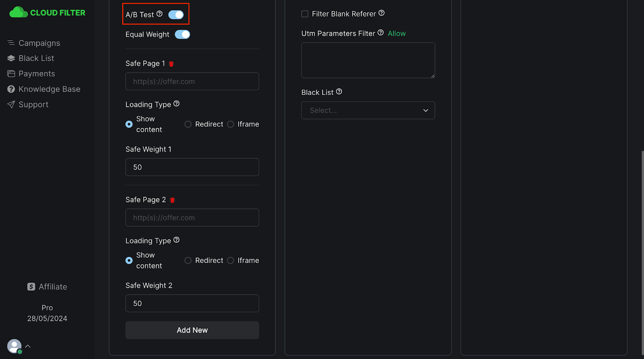This screenshot has width=644, height=359.
Task: Open the Black List select dropdown
Action: click(x=368, y=110)
